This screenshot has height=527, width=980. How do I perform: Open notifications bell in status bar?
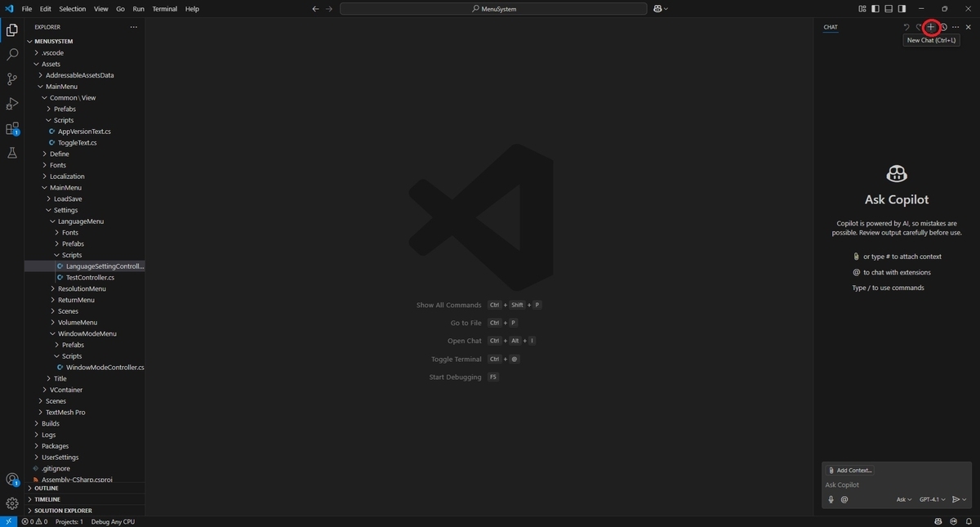pyautogui.click(x=969, y=521)
